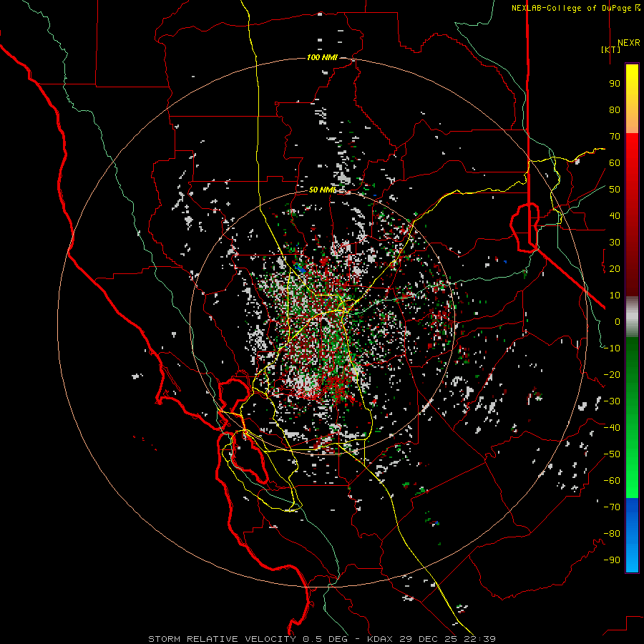Viewport: 644px width, 644px height.
Task: Pick the red segment of the color bar
Action: 632,215
